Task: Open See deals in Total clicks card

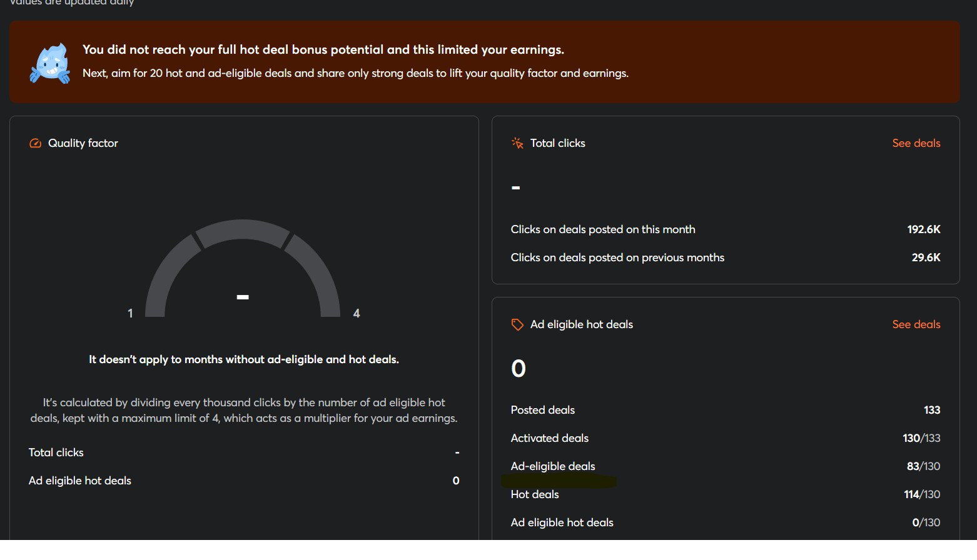Action: coord(916,143)
